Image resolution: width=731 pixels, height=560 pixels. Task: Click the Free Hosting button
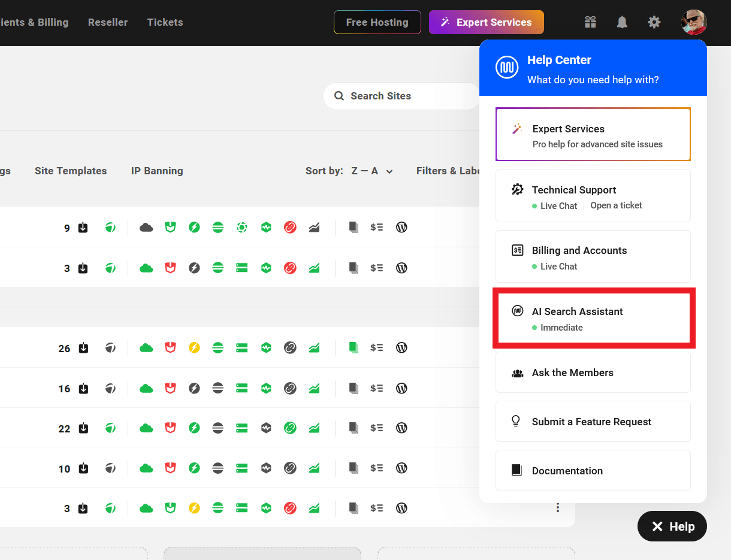[x=377, y=22]
